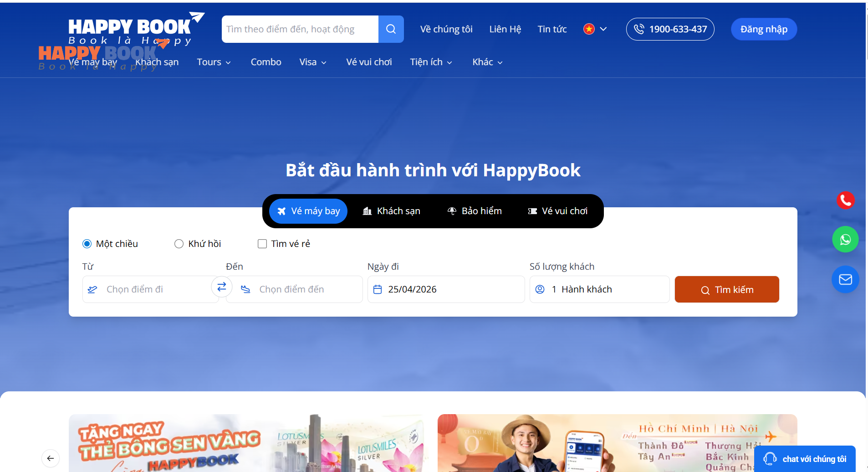Select the Một chiều option
Image resolution: width=868 pixels, height=472 pixels.
tap(87, 244)
